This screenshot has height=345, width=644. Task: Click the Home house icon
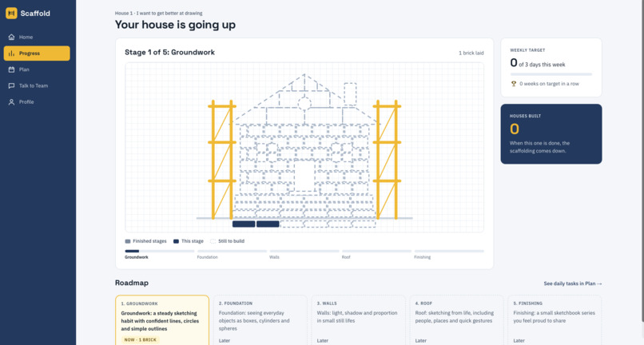click(11, 37)
